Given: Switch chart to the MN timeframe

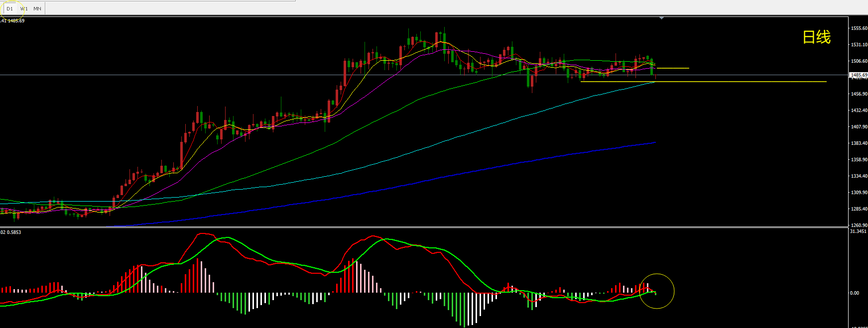Looking at the screenshot, I should pos(37,8).
